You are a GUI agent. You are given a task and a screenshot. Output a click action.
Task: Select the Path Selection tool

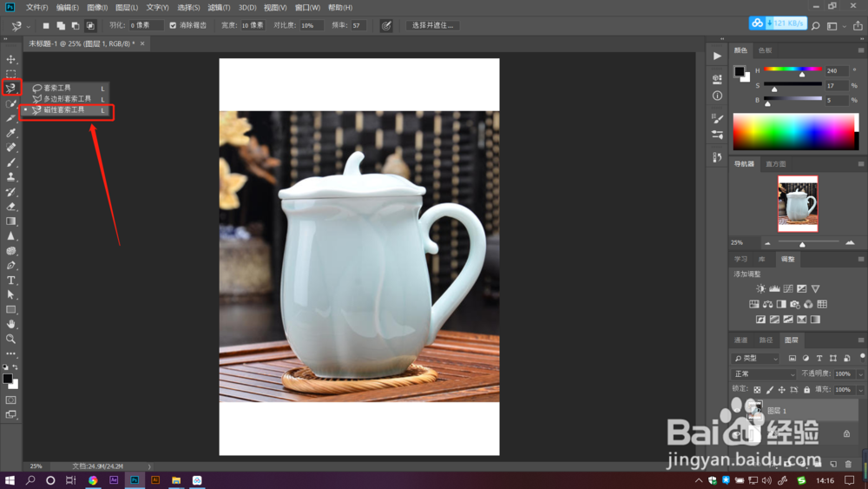point(10,294)
